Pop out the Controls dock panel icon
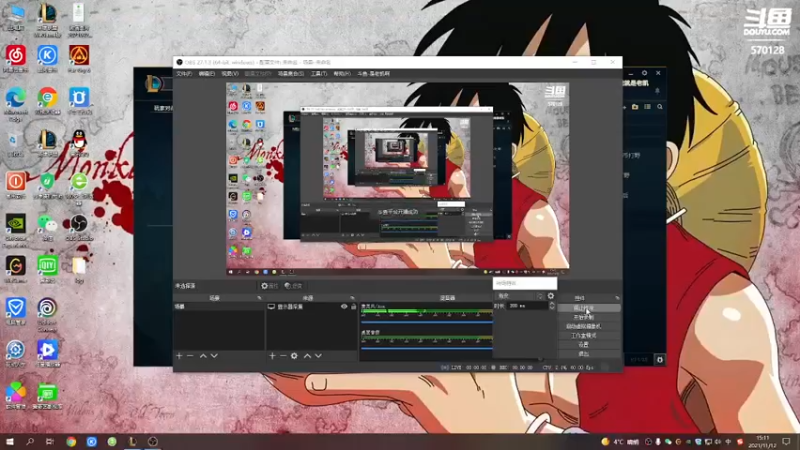 (x=617, y=298)
